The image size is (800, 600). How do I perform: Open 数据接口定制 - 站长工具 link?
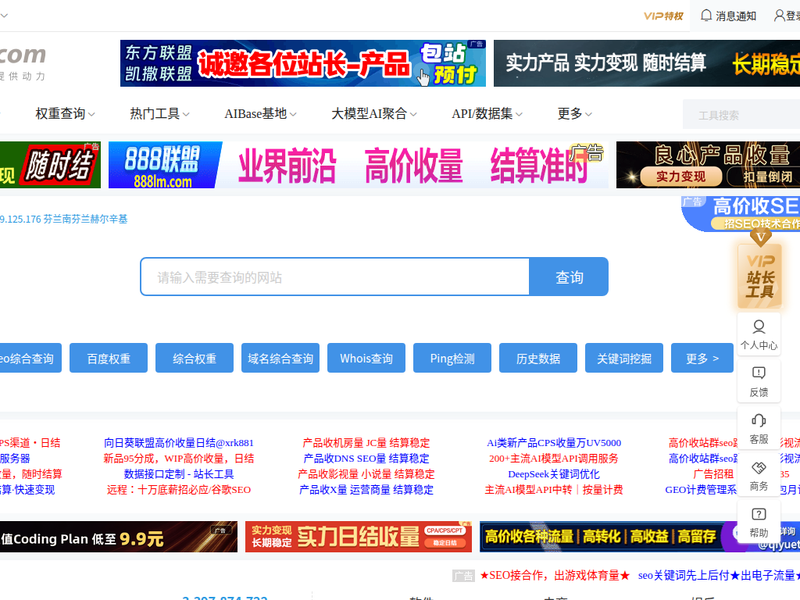[x=179, y=474]
